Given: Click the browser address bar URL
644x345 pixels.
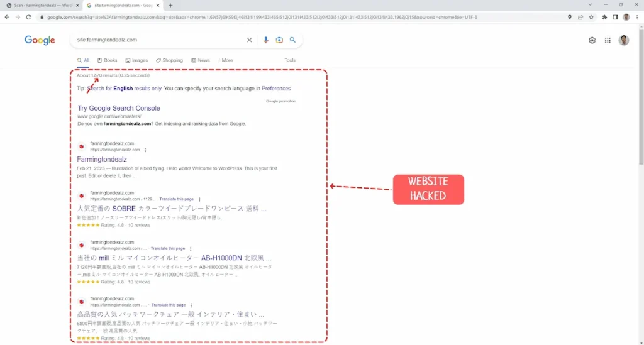Looking at the screenshot, I should [262, 17].
